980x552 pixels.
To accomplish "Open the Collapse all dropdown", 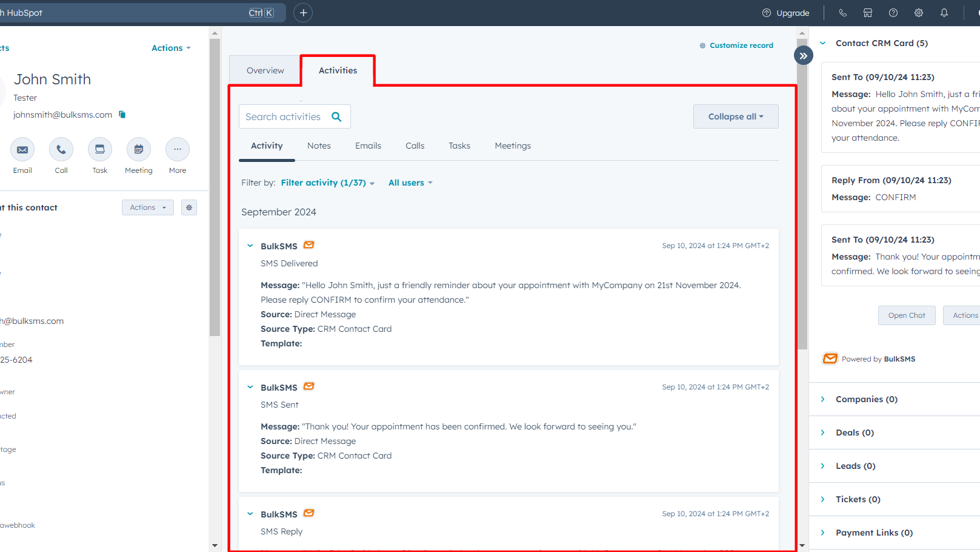I will tap(735, 116).
